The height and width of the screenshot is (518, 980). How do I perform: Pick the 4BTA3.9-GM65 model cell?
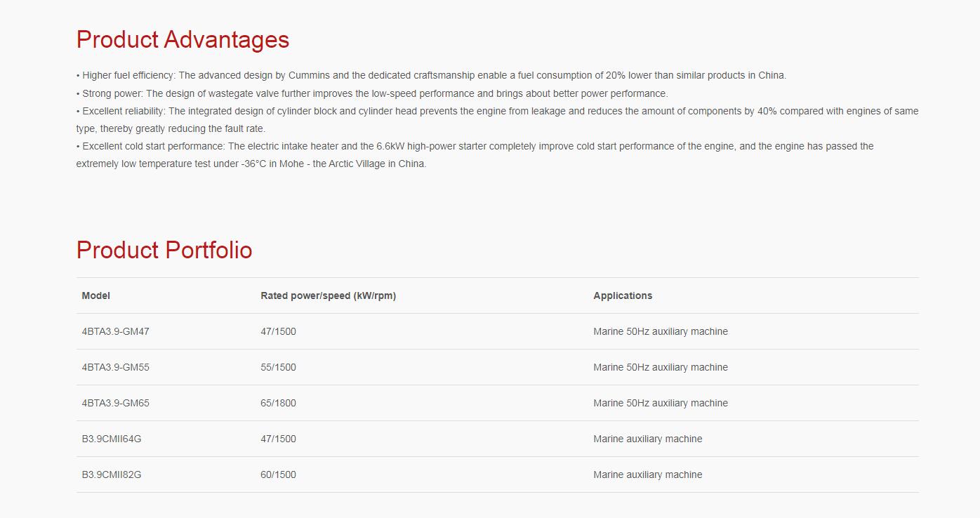[116, 404]
